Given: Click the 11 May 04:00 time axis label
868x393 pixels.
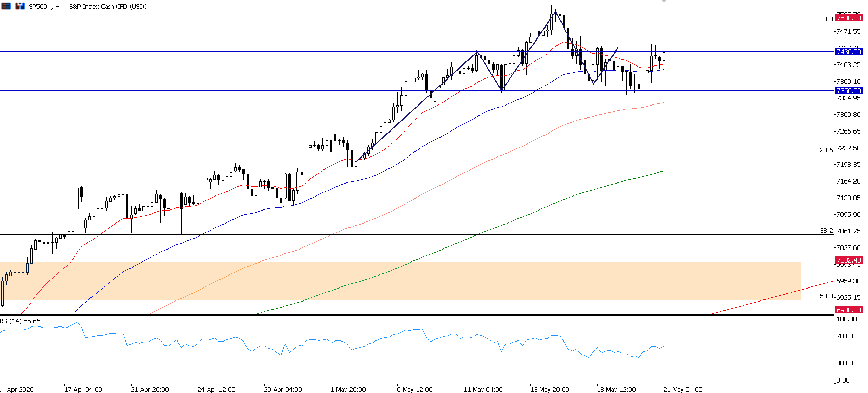Looking at the screenshot, I should pos(483,389).
